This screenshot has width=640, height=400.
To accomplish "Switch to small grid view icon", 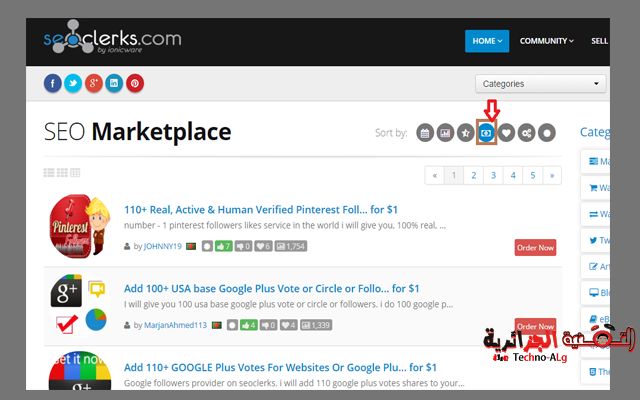I will [75, 173].
